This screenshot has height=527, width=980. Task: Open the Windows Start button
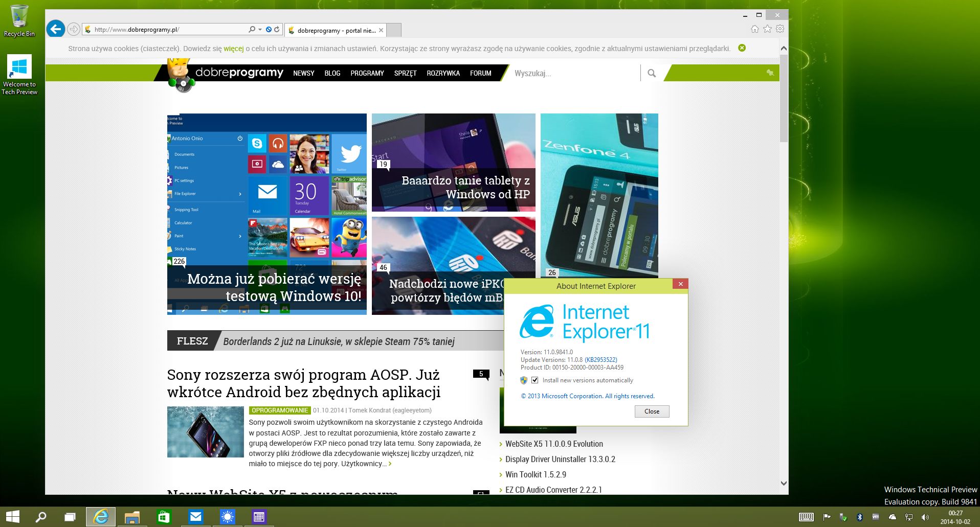click(x=12, y=517)
